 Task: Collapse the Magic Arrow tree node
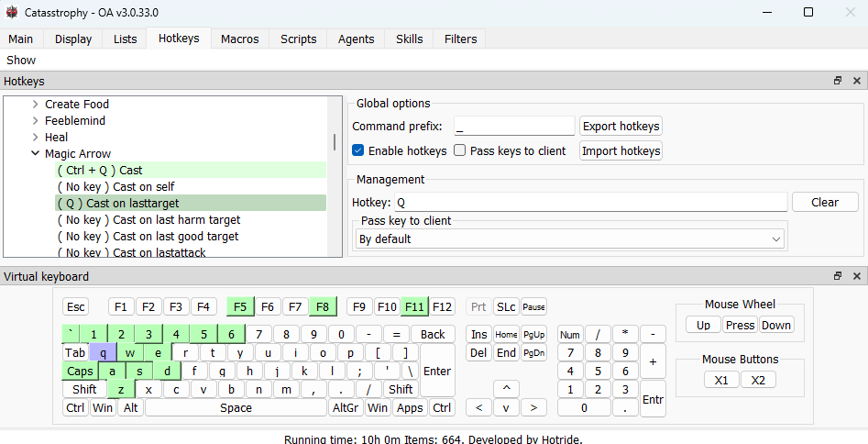[x=35, y=154]
